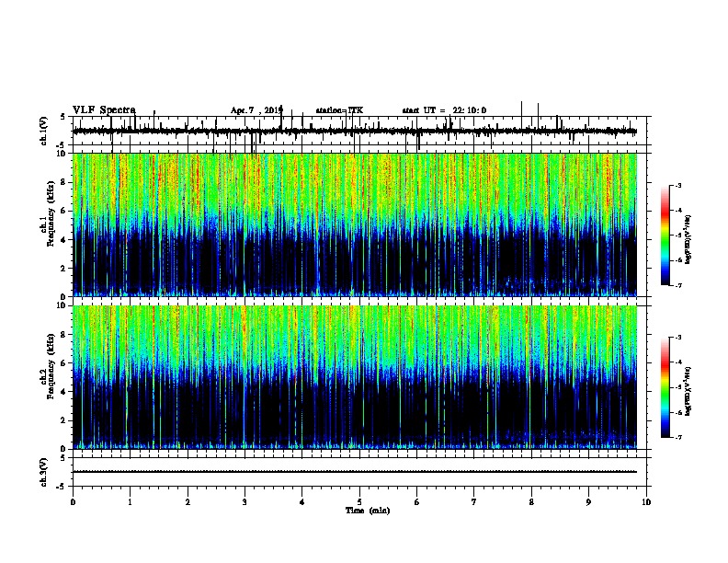Click time axis tick label "1"
Image resolution: width=728 pixels, height=563 pixels.
(130, 502)
